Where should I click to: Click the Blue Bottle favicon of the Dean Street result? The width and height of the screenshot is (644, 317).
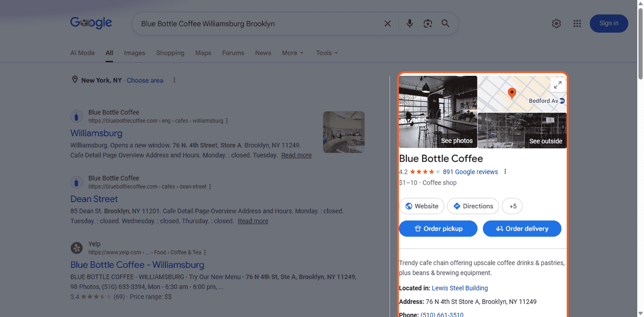[76, 182]
